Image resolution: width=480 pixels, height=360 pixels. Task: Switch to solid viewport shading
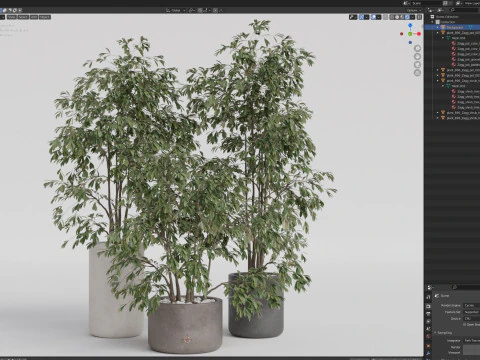(x=397, y=17)
